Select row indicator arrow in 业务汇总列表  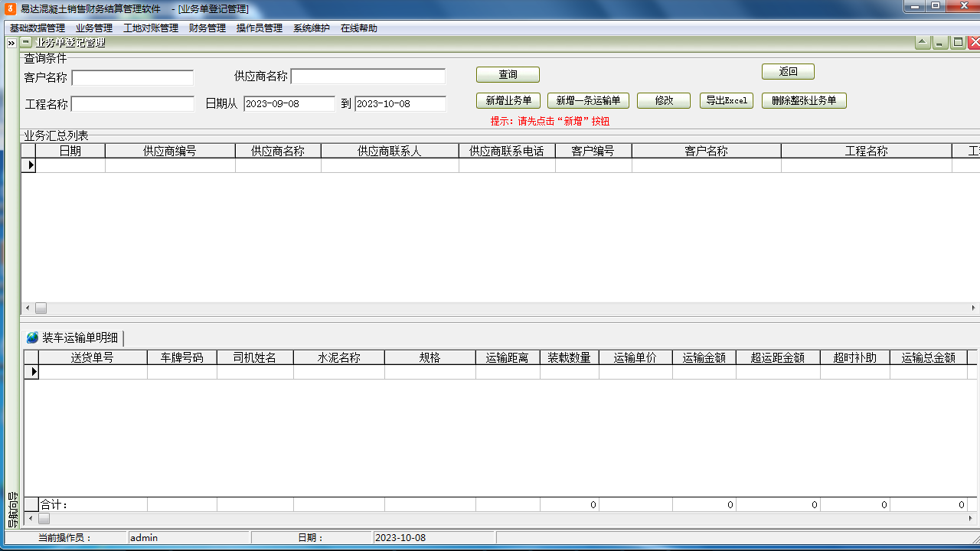pyautogui.click(x=31, y=165)
